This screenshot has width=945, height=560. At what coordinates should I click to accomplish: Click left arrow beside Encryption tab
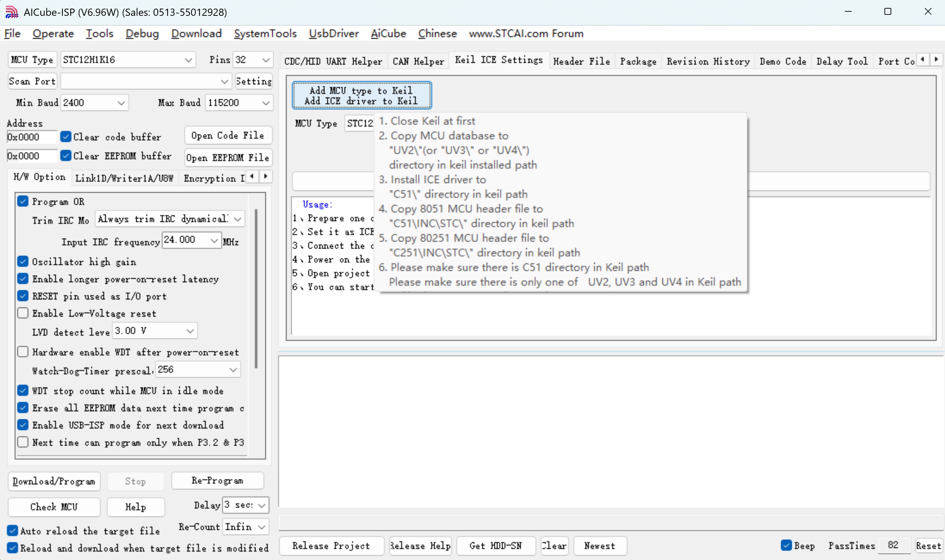(252, 176)
